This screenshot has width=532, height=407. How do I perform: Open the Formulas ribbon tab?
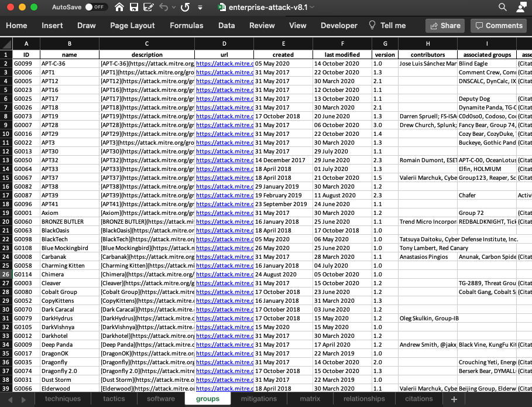click(x=187, y=25)
